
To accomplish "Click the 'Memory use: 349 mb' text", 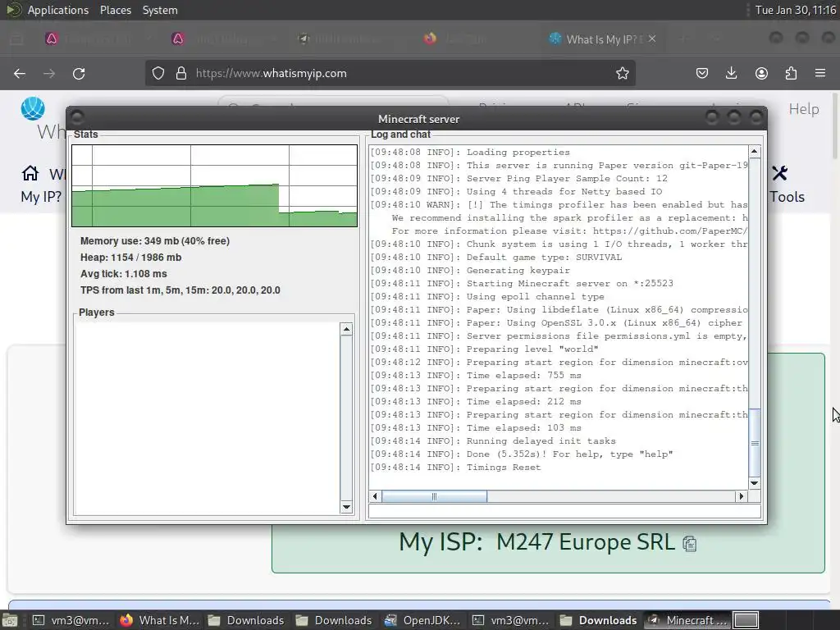I will click(155, 241).
